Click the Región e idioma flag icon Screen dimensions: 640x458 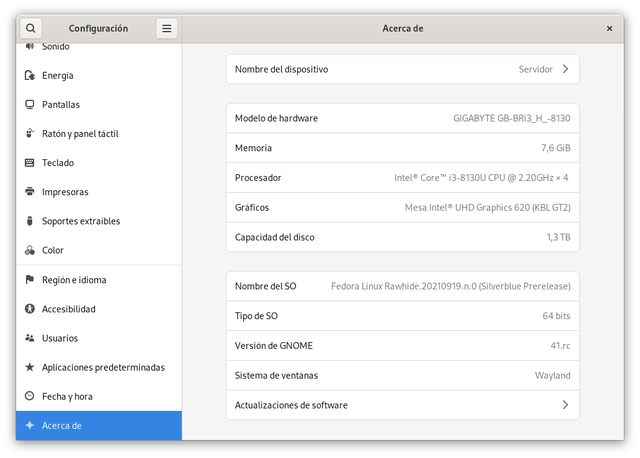[x=30, y=280]
